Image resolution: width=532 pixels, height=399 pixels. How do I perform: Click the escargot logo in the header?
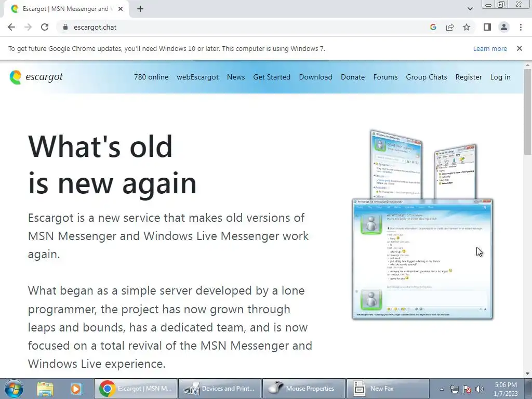[x=36, y=77]
